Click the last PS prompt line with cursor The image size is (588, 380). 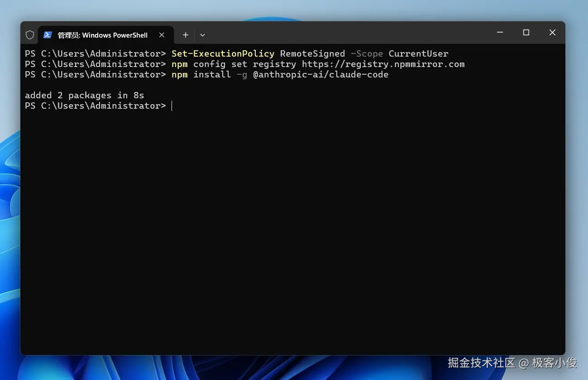pos(99,106)
